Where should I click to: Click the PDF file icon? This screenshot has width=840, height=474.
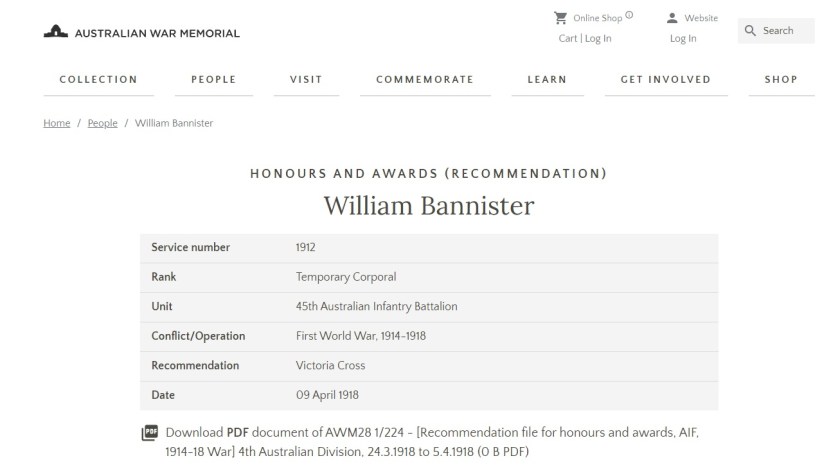[150, 433]
